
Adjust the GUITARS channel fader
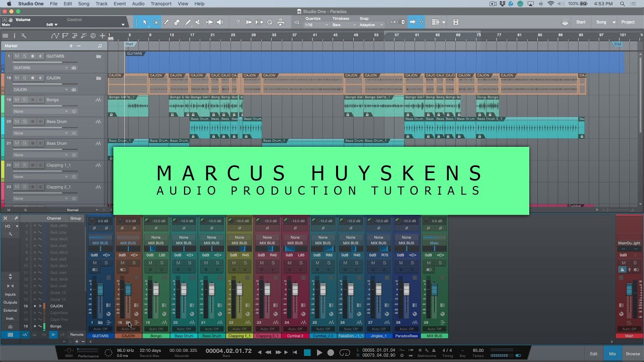100,290
